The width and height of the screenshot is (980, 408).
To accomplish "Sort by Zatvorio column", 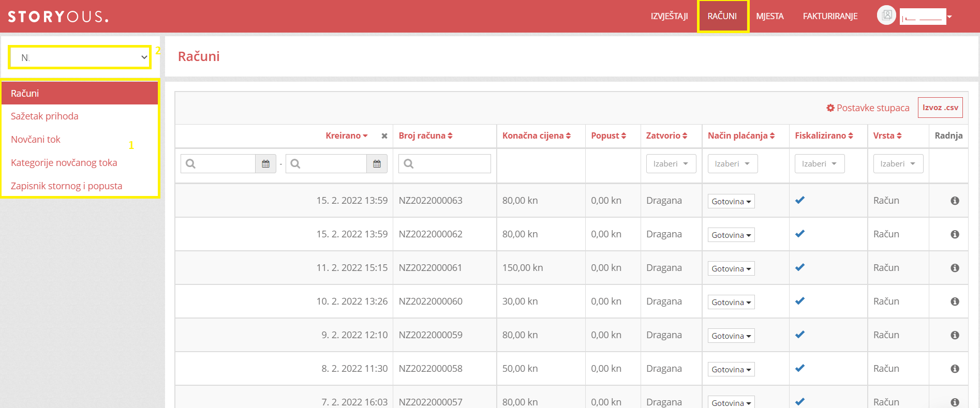I will pos(666,135).
